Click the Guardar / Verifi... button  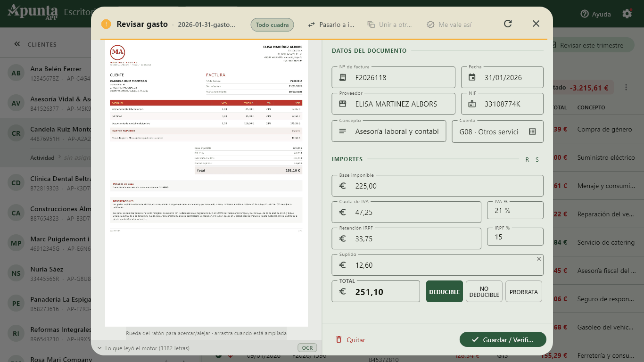pyautogui.click(x=503, y=339)
